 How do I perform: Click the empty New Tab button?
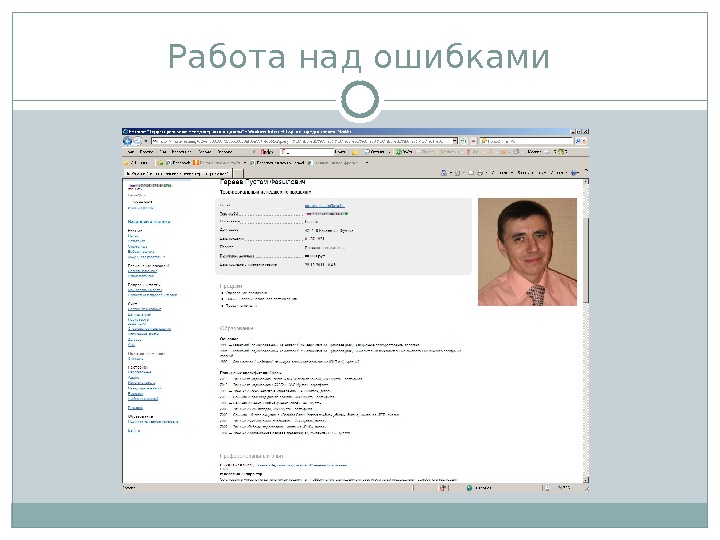238,174
